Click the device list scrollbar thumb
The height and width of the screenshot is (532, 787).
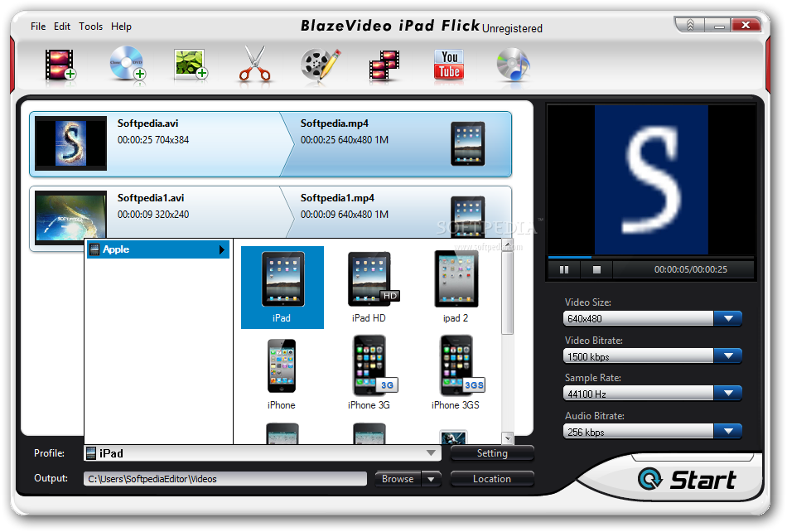[x=508, y=292]
